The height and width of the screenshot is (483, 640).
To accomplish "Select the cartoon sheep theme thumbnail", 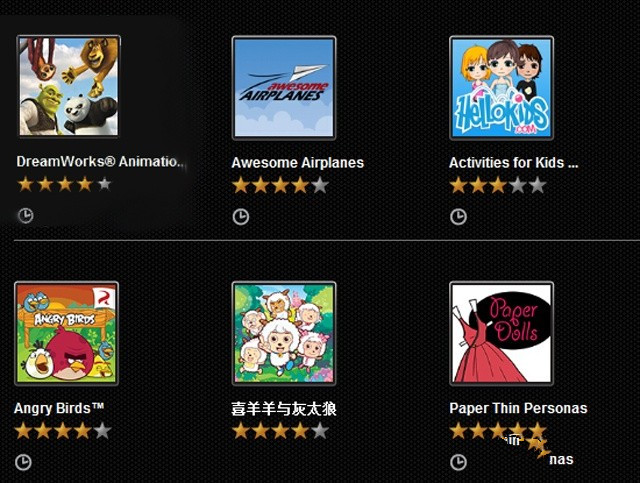I will (284, 333).
